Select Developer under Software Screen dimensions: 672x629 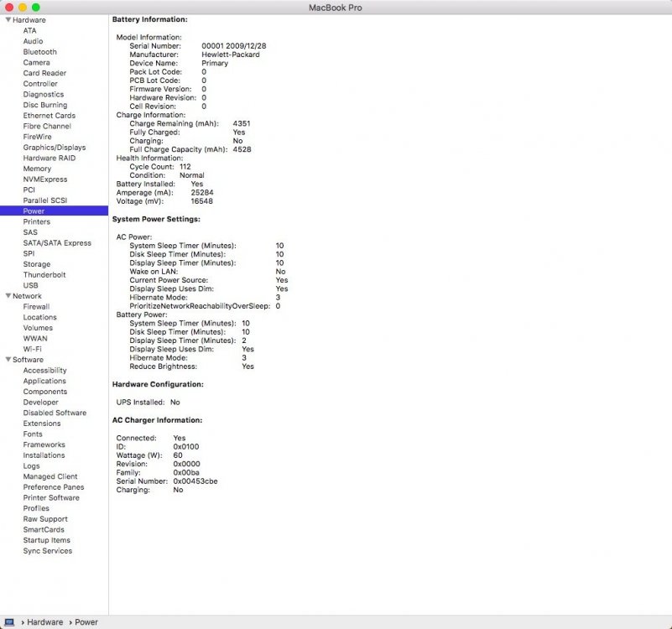tap(41, 402)
